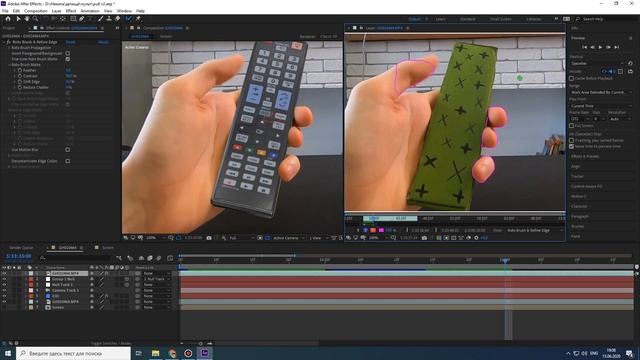
Task: Jump to first frame in Preview panel
Action: tap(584, 47)
